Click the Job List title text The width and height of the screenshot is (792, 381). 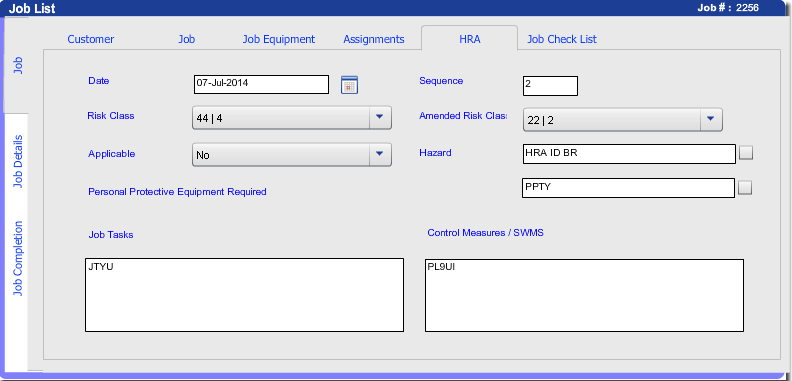click(32, 8)
